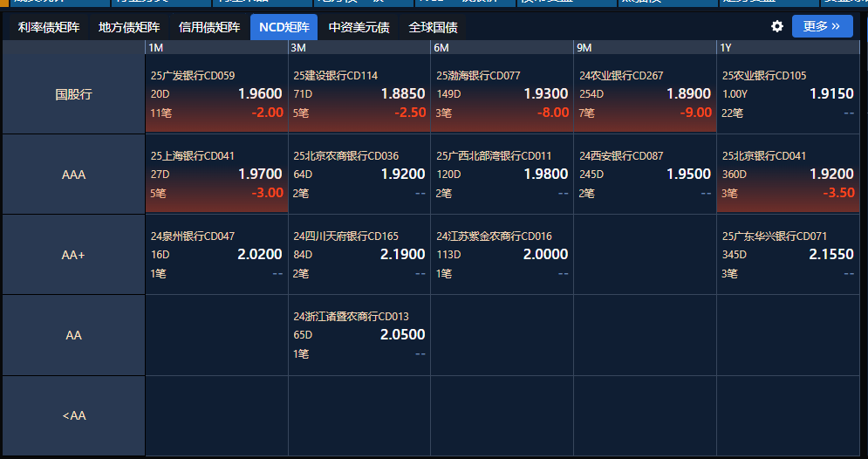The image size is (868, 459).
Task: Click the 2.0200 yield value
Action: click(x=260, y=254)
